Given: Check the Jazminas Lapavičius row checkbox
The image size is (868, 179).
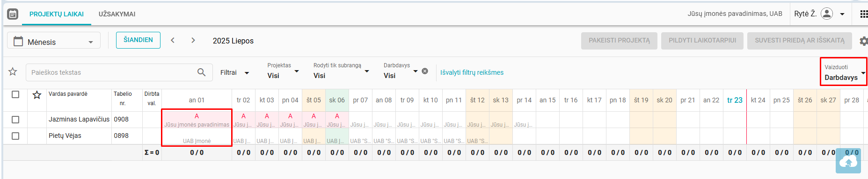Looking at the screenshot, I should pos(15,120).
